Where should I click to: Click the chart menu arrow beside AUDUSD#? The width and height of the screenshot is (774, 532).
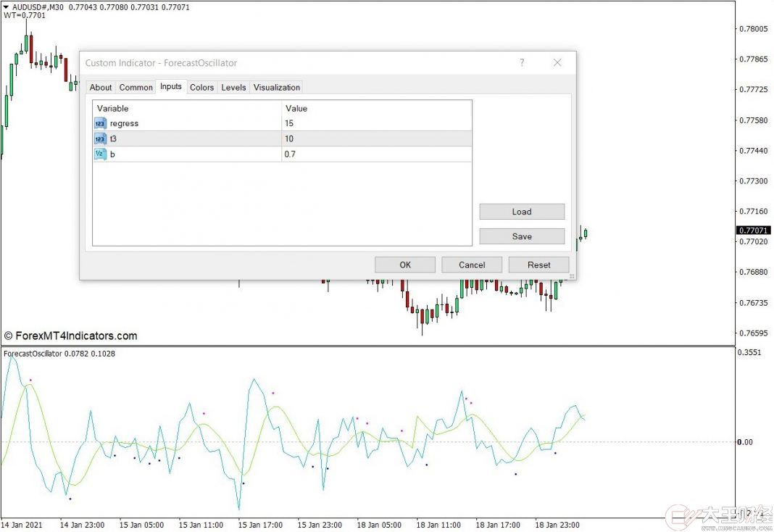6,7
